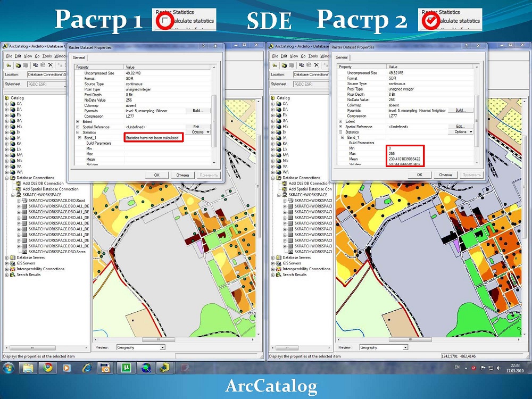Collapse SKRATCHWORKSPACE node in Растр 2 tree

(279, 195)
